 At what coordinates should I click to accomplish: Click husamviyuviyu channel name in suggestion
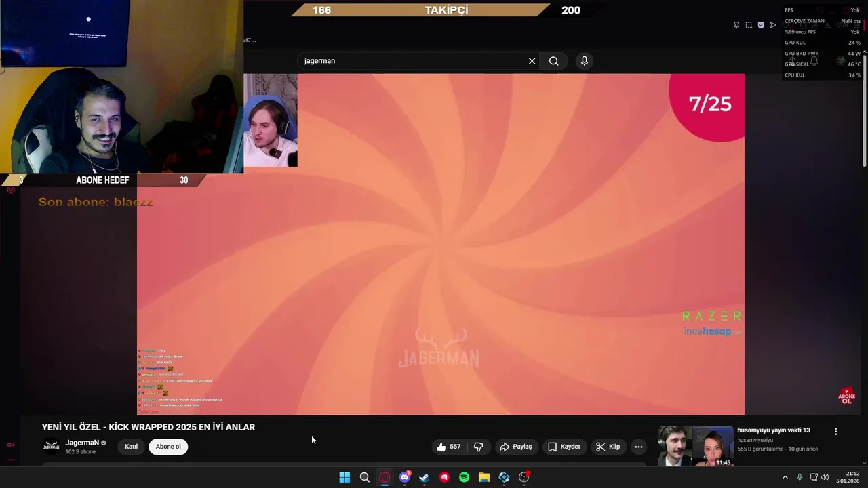755,440
